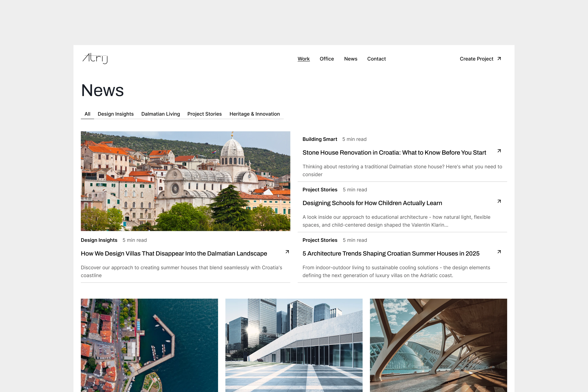Select the All filter tab
The width and height of the screenshot is (588, 392).
(87, 114)
